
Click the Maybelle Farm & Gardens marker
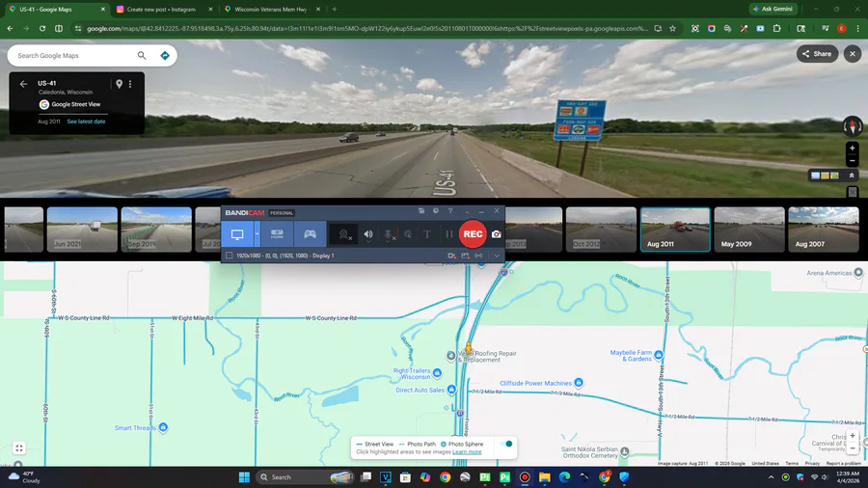[658, 355]
